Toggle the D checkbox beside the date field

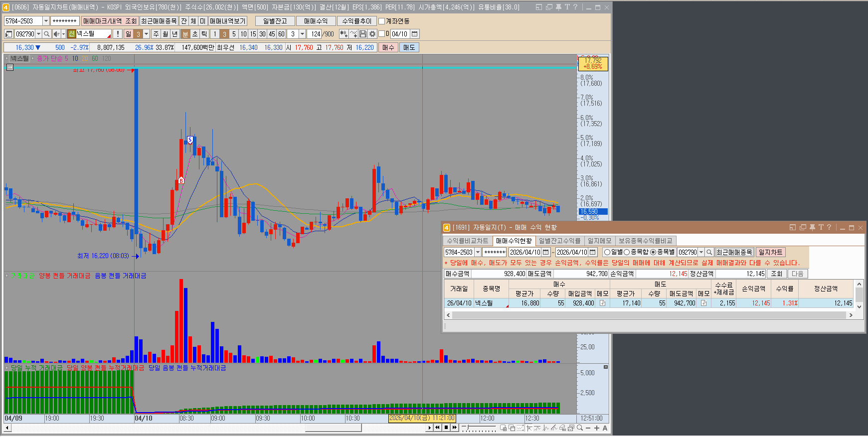click(x=382, y=34)
